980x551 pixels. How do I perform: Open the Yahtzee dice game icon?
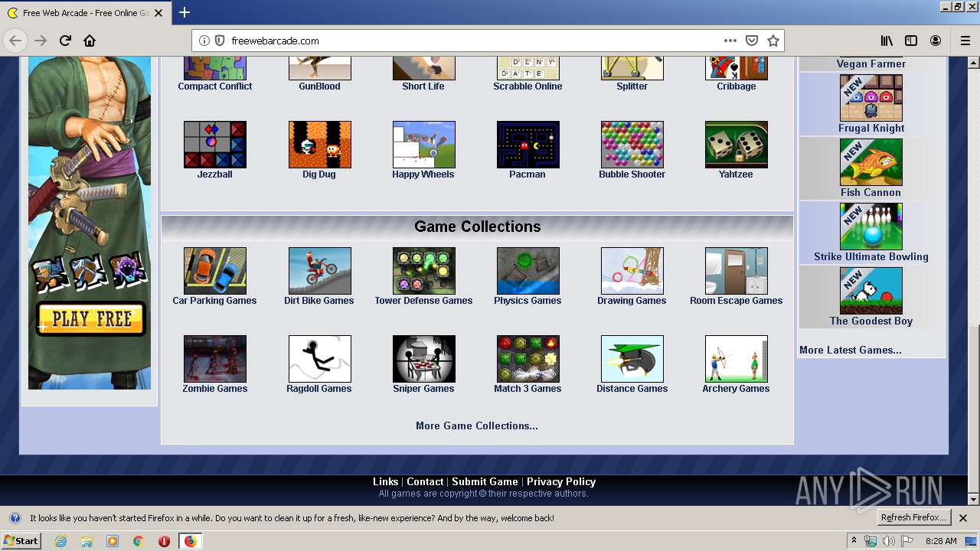(736, 145)
